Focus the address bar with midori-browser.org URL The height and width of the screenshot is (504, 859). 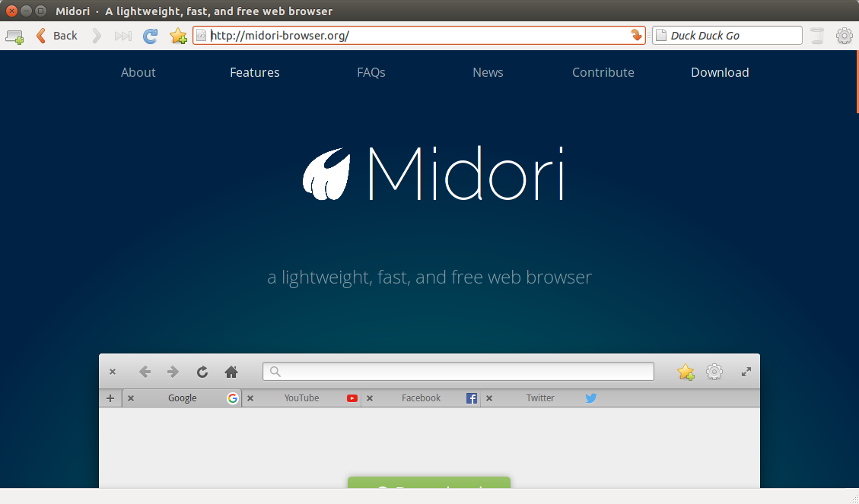coord(418,36)
